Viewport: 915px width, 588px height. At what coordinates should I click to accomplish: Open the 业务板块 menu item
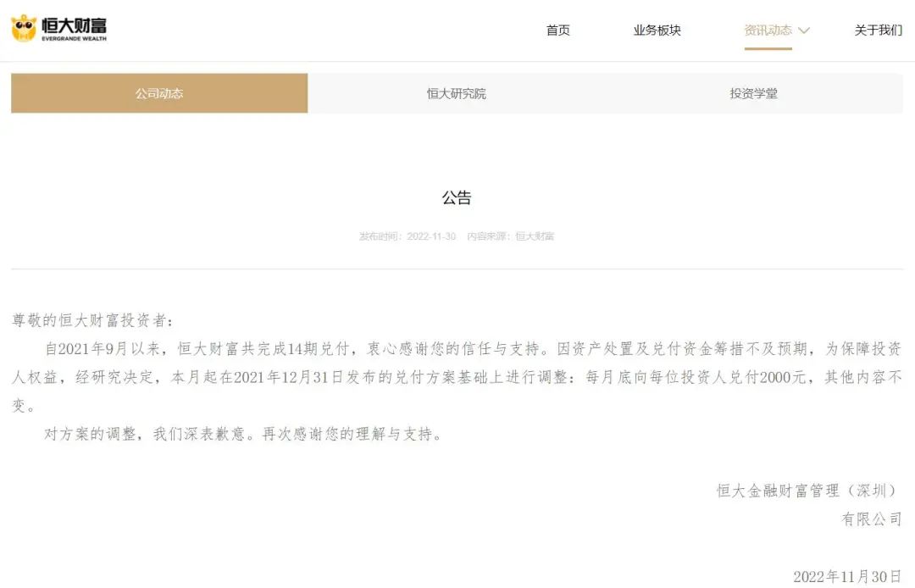[657, 31]
